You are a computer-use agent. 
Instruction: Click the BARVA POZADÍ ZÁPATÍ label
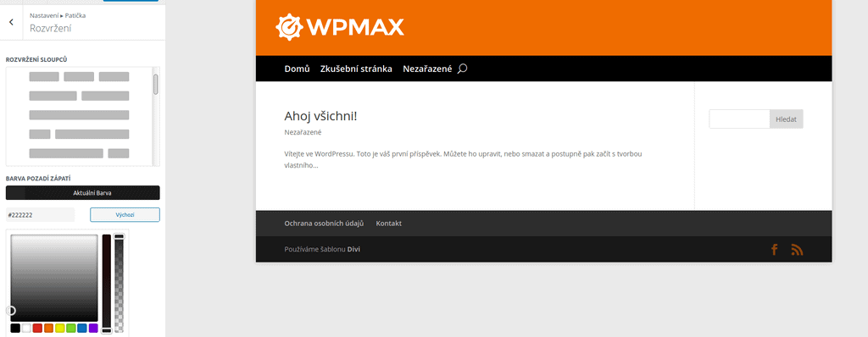[x=38, y=178]
